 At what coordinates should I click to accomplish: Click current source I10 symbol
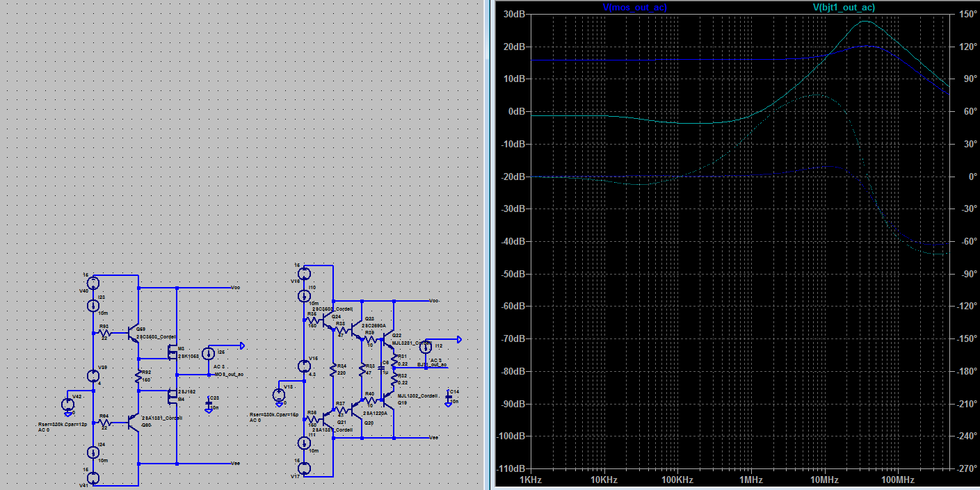tap(305, 296)
